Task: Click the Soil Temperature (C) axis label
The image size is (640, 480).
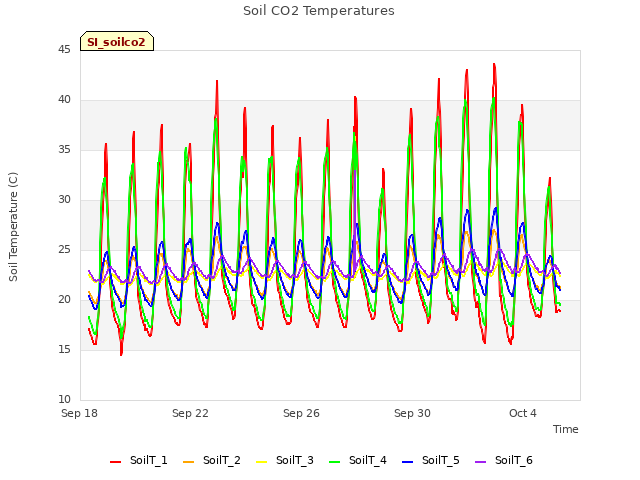Action: click(13, 227)
